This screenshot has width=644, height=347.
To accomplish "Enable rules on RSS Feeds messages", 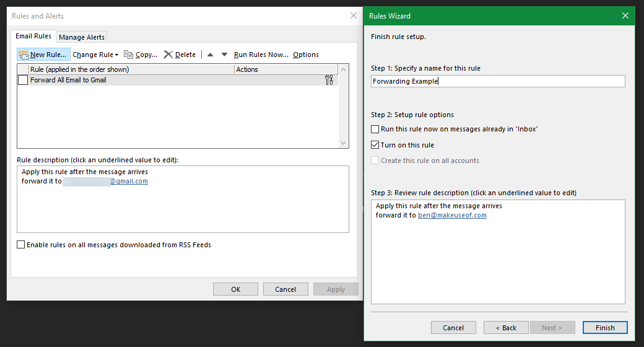I will pyautogui.click(x=22, y=245).
